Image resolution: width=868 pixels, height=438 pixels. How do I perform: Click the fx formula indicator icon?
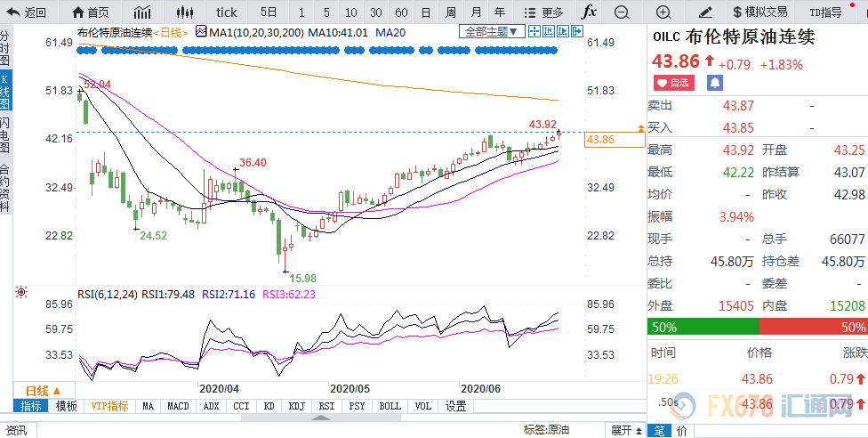coord(589,12)
